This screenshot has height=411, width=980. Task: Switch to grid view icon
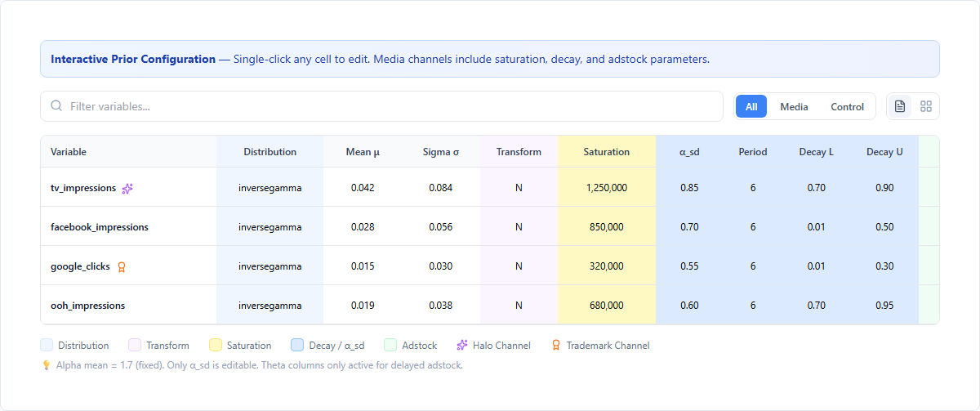926,106
